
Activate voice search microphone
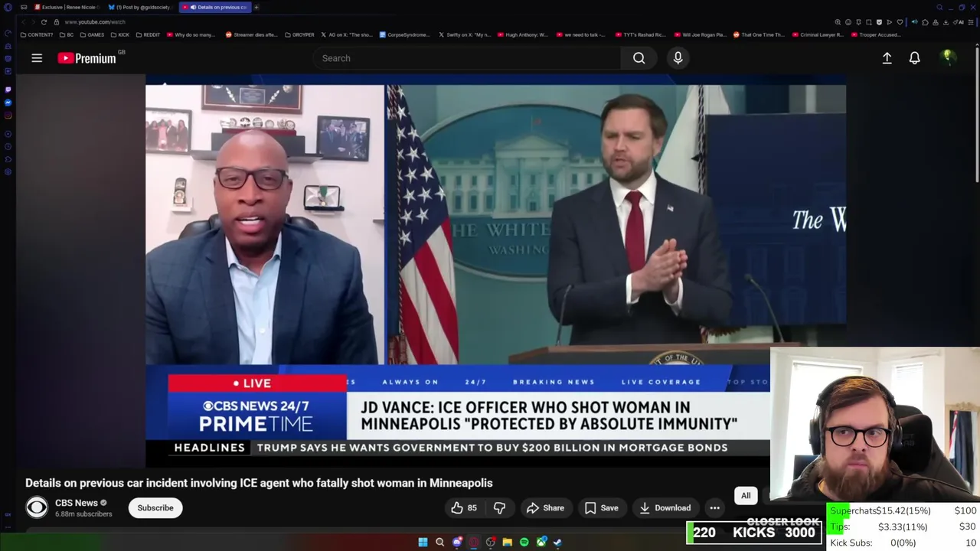click(x=678, y=58)
